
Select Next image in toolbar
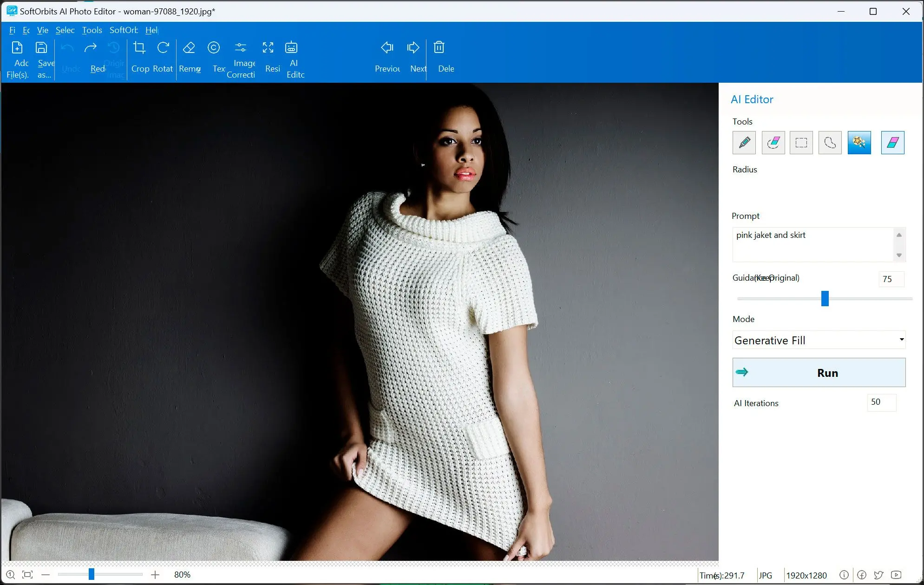tap(416, 56)
